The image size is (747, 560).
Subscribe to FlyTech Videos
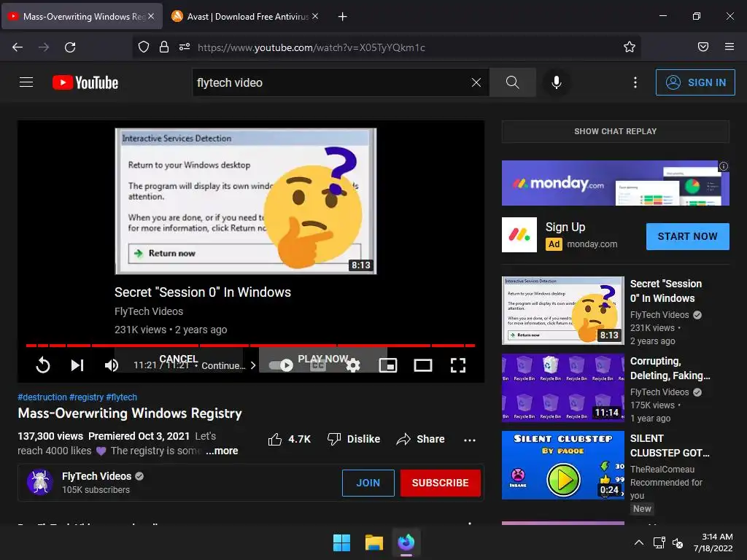pyautogui.click(x=440, y=483)
